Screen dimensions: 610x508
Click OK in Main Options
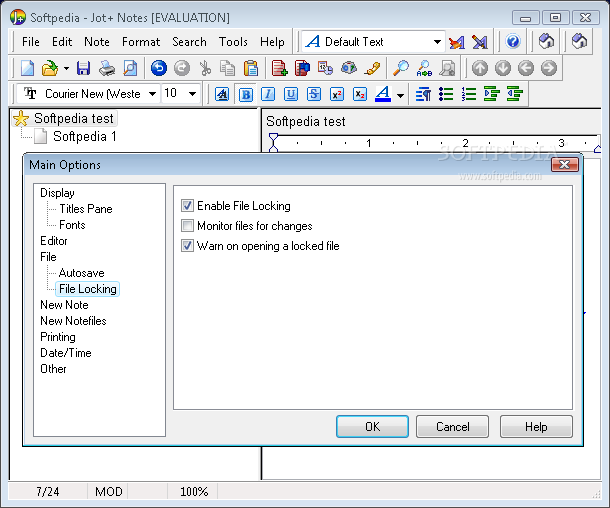(372, 427)
